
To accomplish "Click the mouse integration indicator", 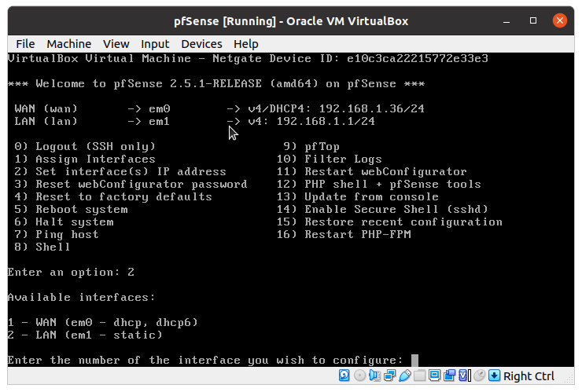I will click(478, 376).
